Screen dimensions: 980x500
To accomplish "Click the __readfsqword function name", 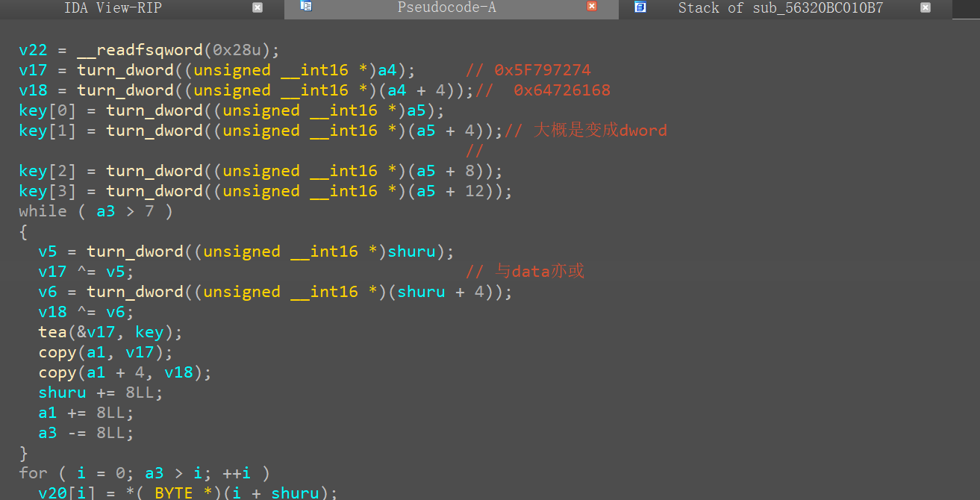I will (140, 50).
